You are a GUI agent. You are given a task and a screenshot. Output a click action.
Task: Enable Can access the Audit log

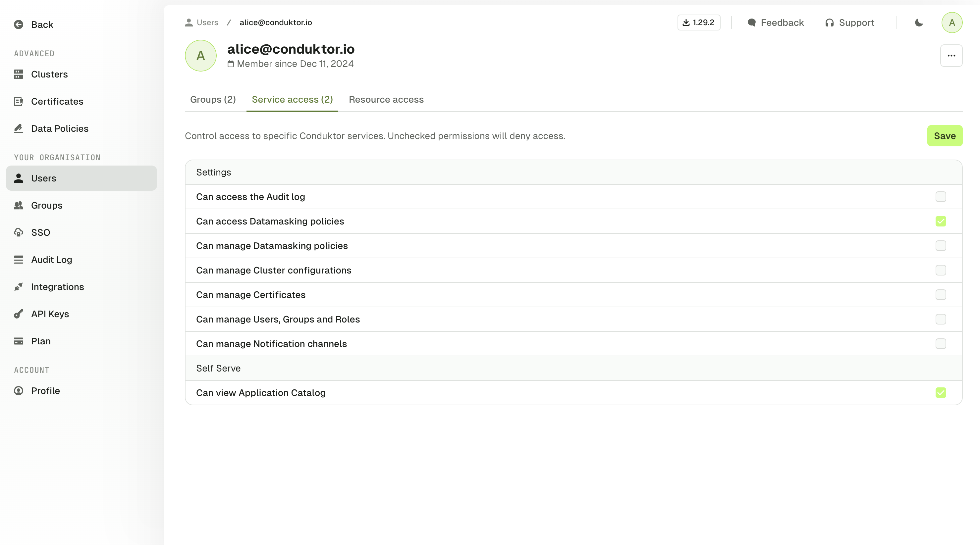[x=941, y=197]
